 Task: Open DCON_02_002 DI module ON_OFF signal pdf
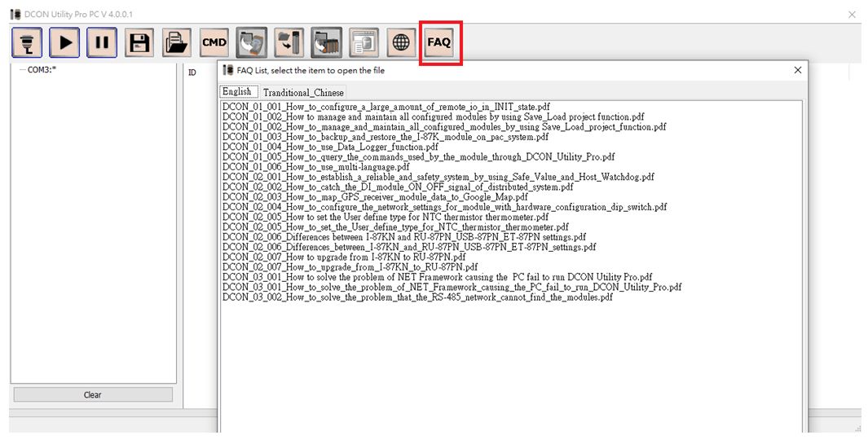point(398,187)
